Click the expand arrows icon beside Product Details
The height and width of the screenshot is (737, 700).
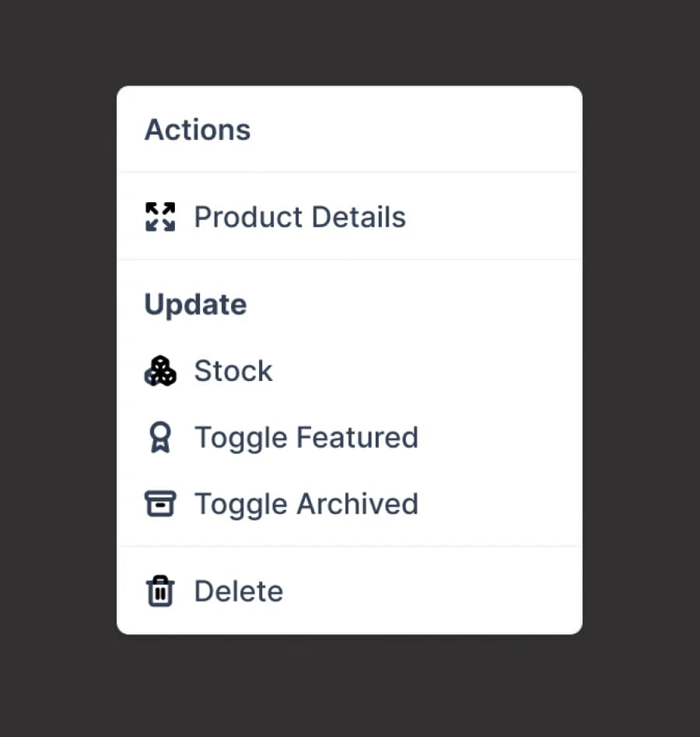click(160, 217)
